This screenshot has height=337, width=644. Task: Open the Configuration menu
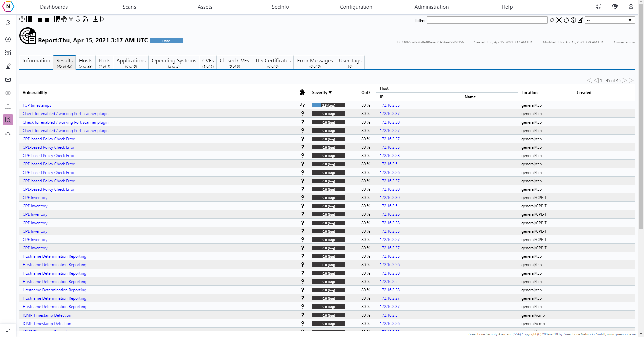click(x=356, y=7)
